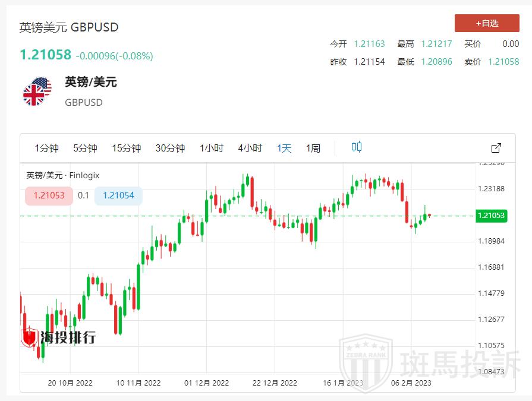Click the UK/US flag currency icon

37,91
